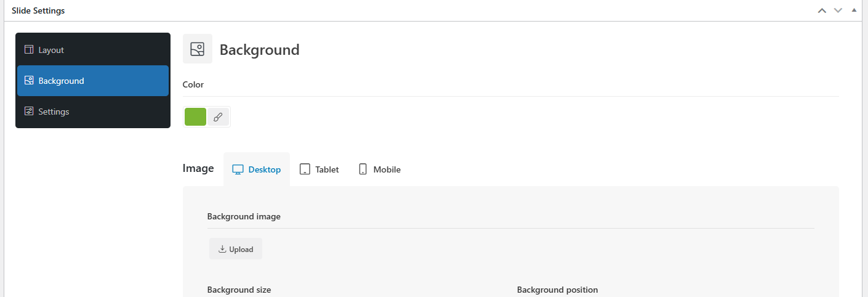Click the Layout icon in the sidebar
This screenshot has height=297, width=868.
pyautogui.click(x=28, y=50)
